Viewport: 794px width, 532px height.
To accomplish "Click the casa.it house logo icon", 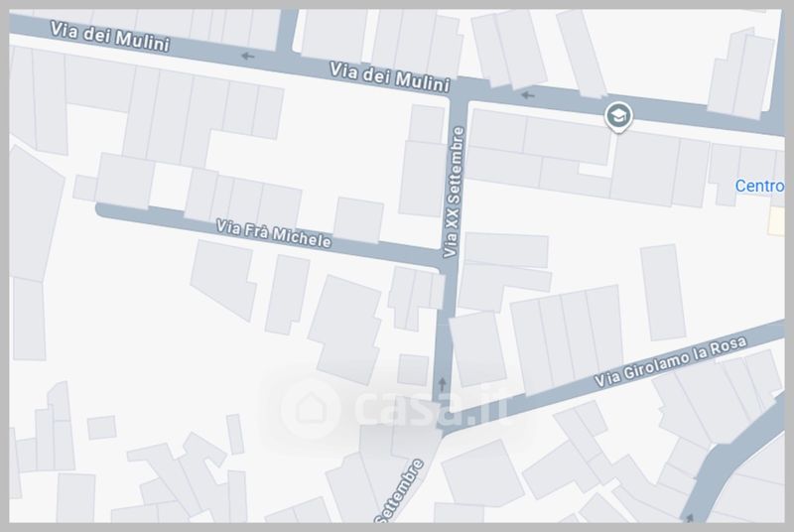I will pyautogui.click(x=310, y=408).
